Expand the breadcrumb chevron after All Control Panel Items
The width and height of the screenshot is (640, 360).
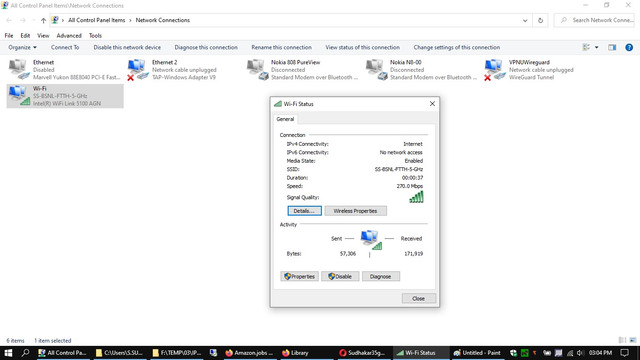[x=130, y=20]
